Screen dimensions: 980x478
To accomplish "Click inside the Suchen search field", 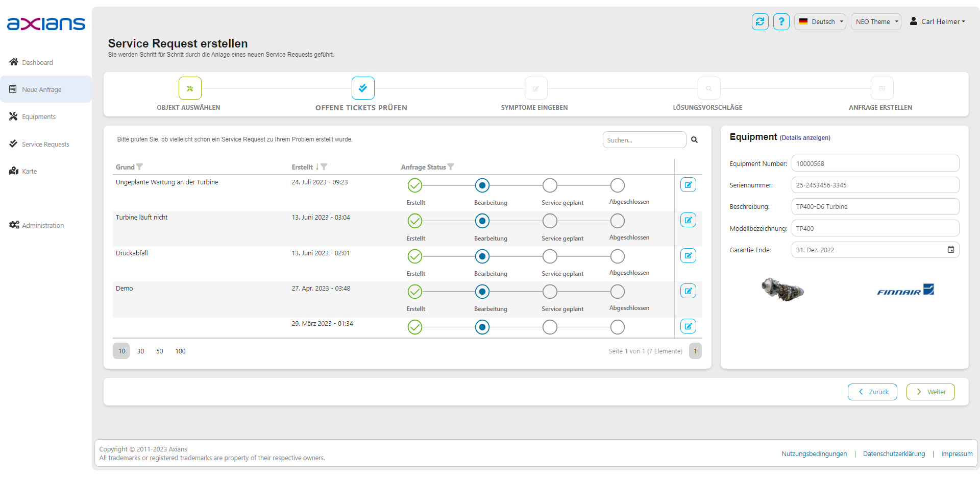I will [643, 139].
